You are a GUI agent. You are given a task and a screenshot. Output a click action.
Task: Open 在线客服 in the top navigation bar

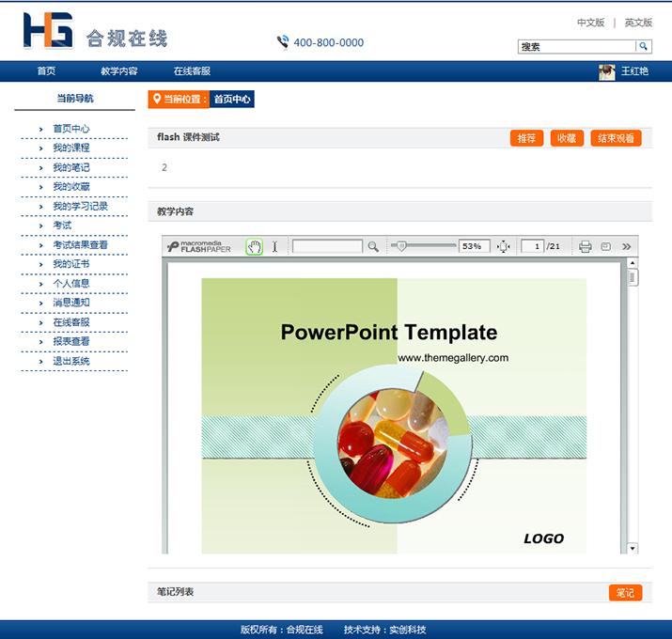[192, 71]
